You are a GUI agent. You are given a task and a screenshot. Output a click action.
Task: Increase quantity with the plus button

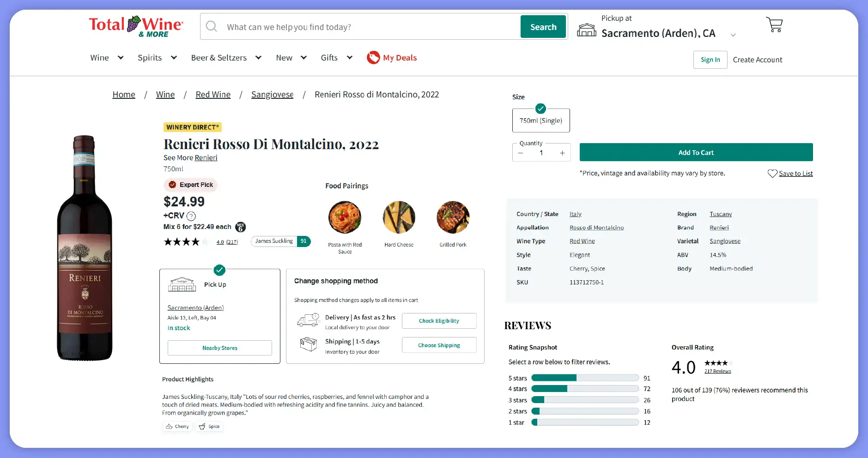(562, 153)
